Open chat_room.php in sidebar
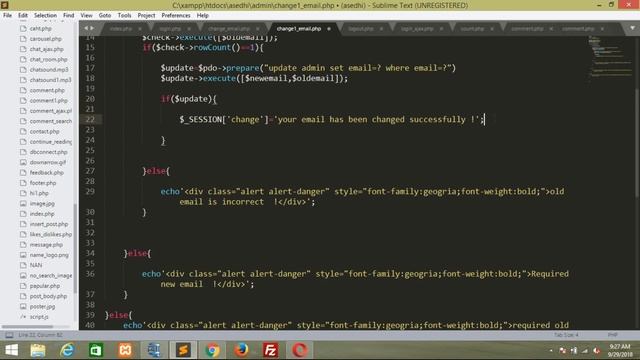The height and width of the screenshot is (360, 640). coord(48,59)
